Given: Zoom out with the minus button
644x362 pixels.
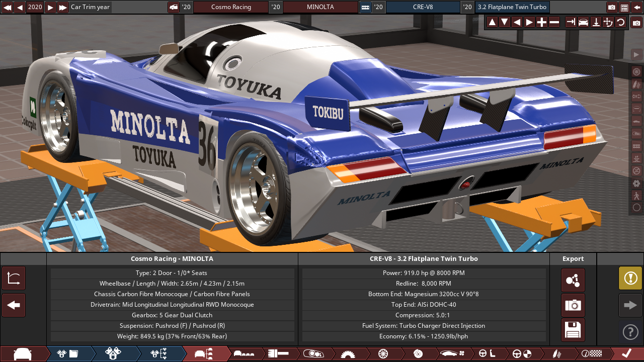Looking at the screenshot, I should click(x=554, y=22).
